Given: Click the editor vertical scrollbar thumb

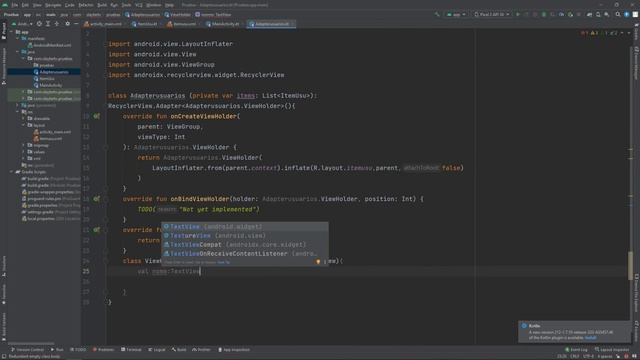Looking at the screenshot, I should [x=630, y=265].
